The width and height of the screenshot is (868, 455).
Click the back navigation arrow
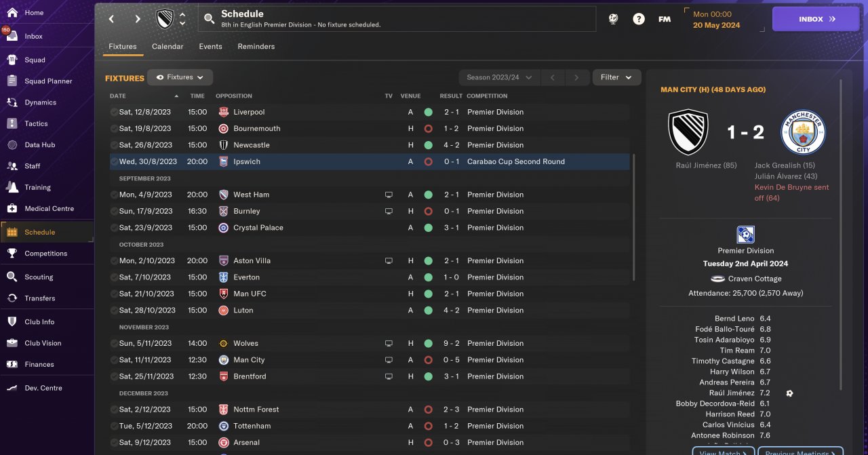[112, 19]
